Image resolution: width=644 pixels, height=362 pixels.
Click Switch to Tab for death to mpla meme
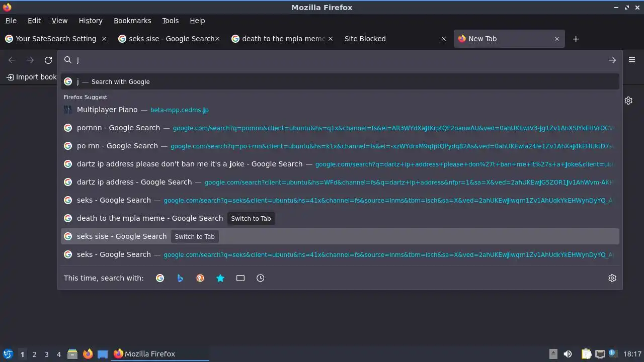tap(251, 218)
